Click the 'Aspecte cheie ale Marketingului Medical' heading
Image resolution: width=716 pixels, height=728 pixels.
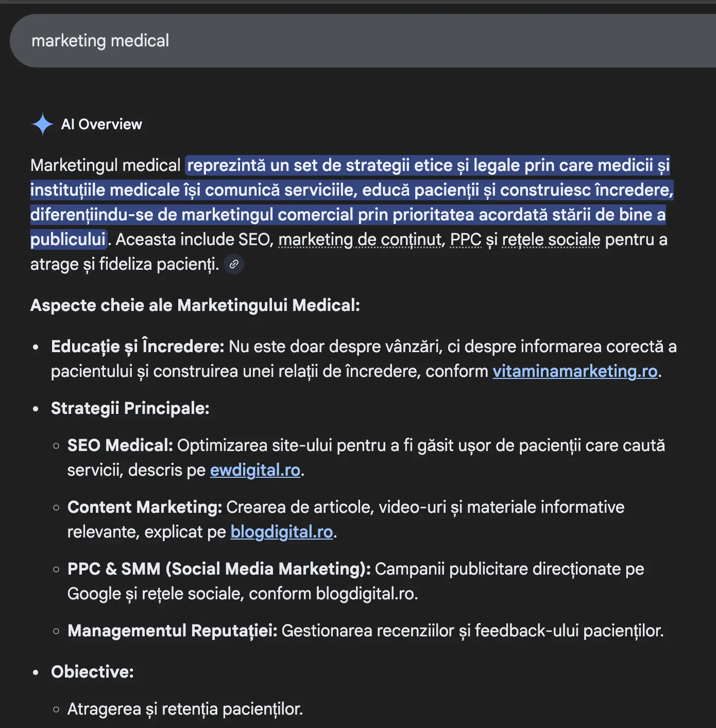pos(196,305)
